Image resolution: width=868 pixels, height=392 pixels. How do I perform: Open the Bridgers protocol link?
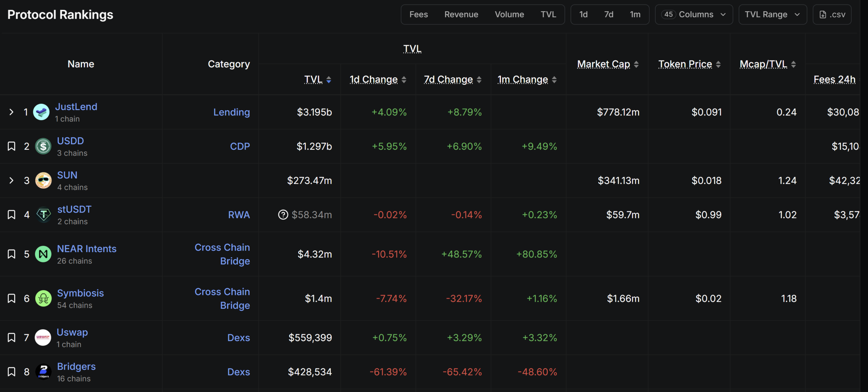click(76, 367)
